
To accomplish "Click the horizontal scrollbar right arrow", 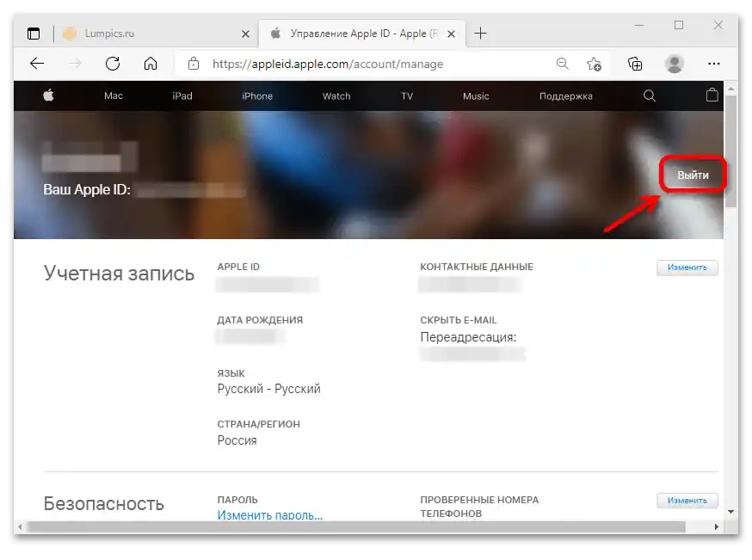I will [716, 527].
